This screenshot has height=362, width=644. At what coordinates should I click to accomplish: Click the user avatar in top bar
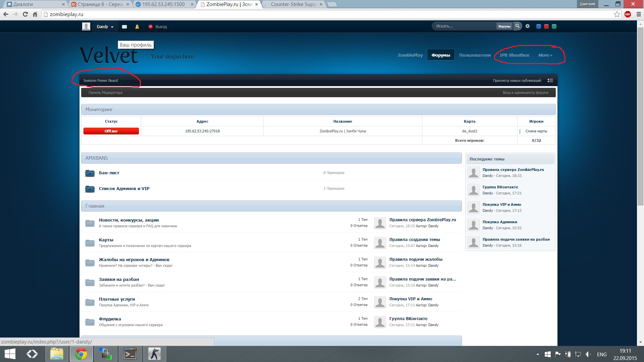click(86, 27)
